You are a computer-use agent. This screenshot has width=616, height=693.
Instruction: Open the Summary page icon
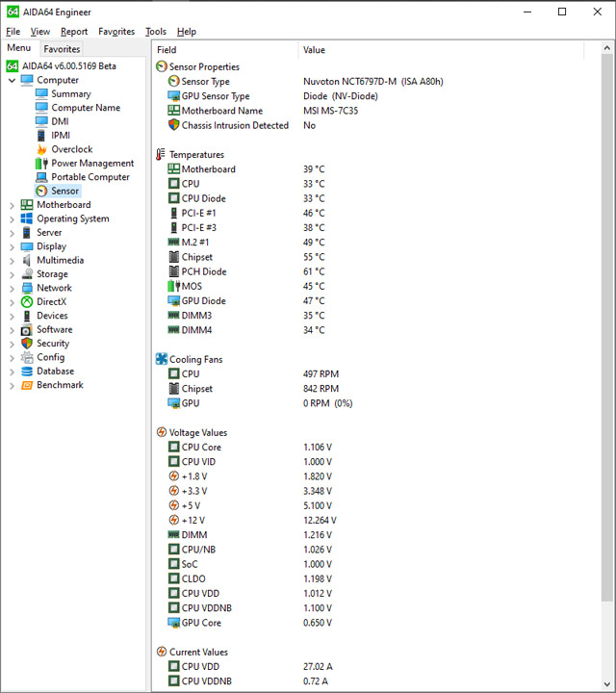(41, 93)
